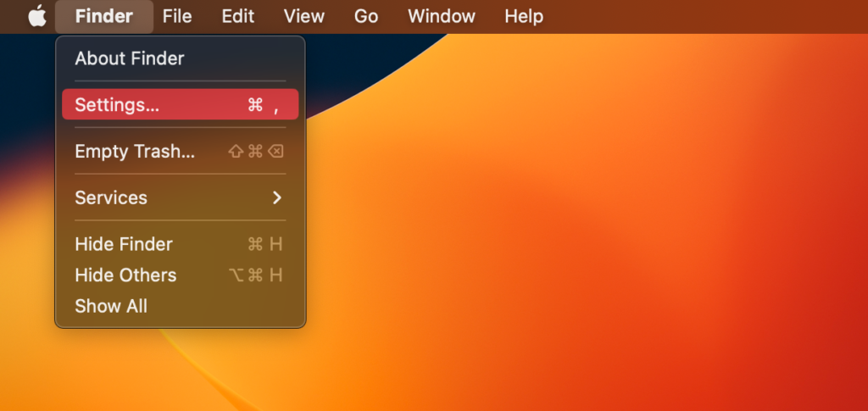Click Show All in Finder menu
The image size is (868, 411).
(111, 306)
